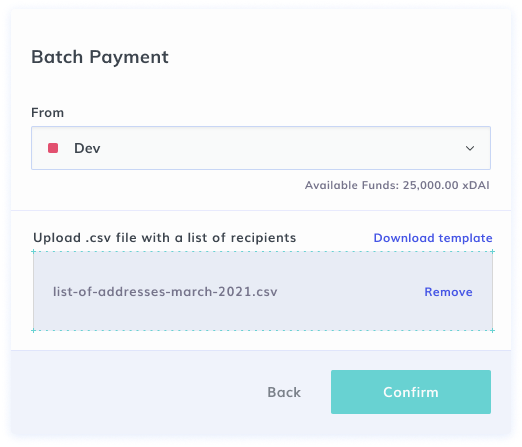522x447 pixels.
Task: Click the red Dev color square
Action: (x=53, y=148)
